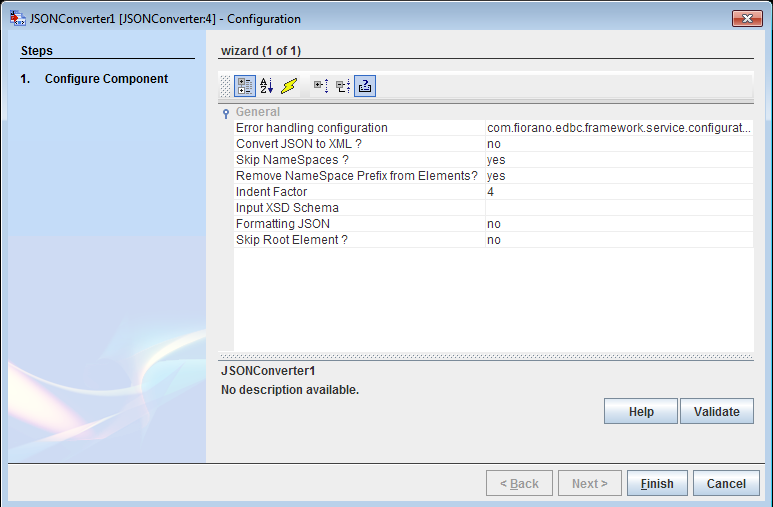Select the Input XSD Schema property

(359, 208)
